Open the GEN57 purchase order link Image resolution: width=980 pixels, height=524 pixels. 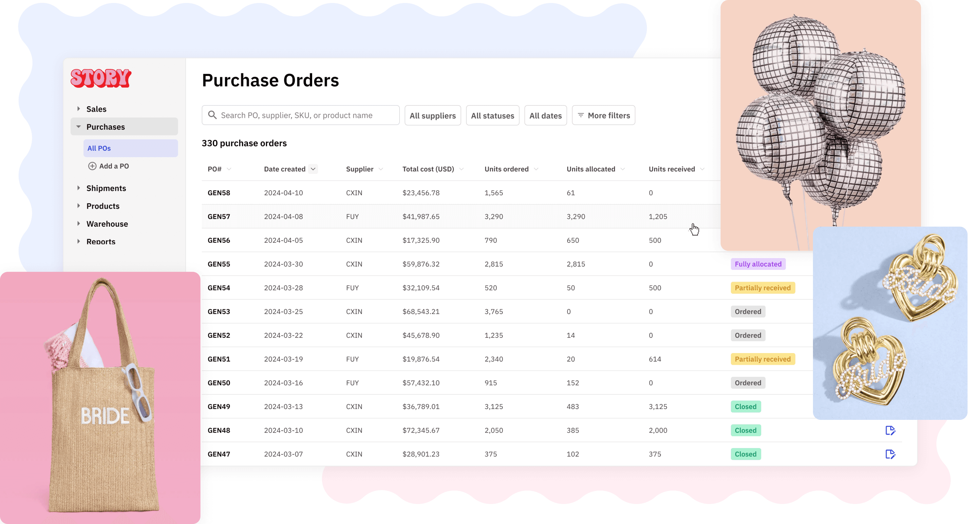(x=219, y=217)
